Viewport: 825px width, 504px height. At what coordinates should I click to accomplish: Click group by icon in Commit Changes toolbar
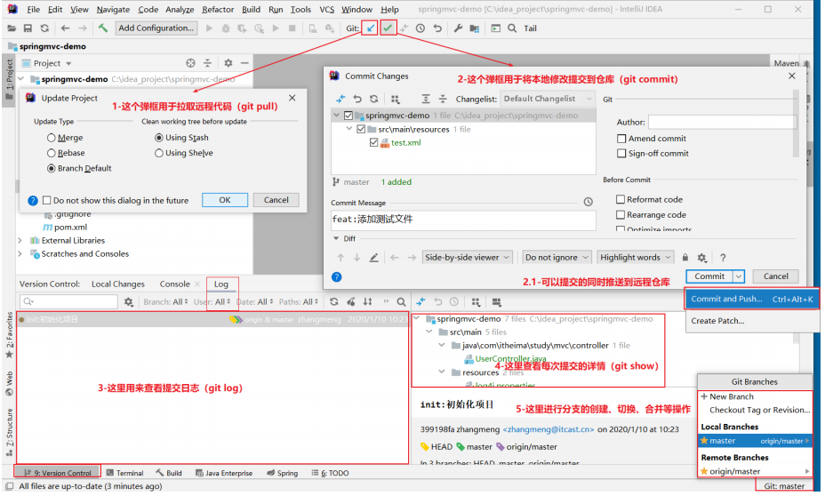(x=395, y=99)
